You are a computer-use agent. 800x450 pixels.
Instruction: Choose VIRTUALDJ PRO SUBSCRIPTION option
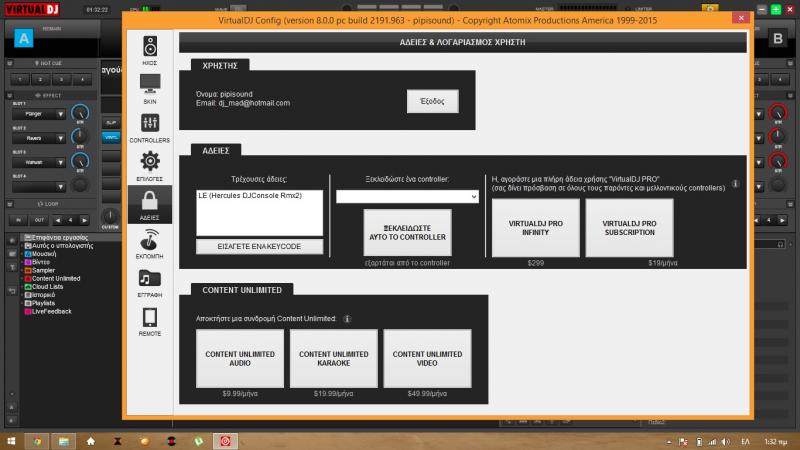[x=629, y=228]
